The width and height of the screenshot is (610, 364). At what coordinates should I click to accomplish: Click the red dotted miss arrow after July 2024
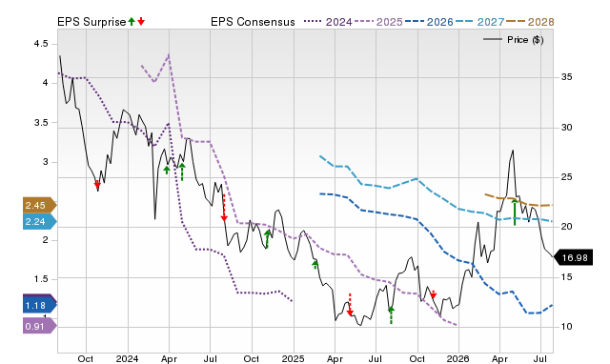coord(224,208)
